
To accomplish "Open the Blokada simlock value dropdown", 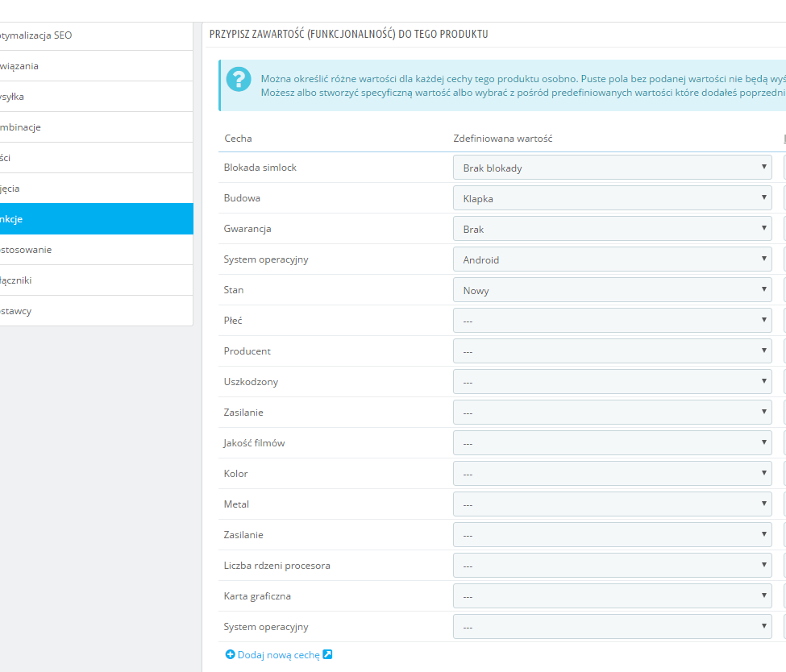I will pos(613,168).
